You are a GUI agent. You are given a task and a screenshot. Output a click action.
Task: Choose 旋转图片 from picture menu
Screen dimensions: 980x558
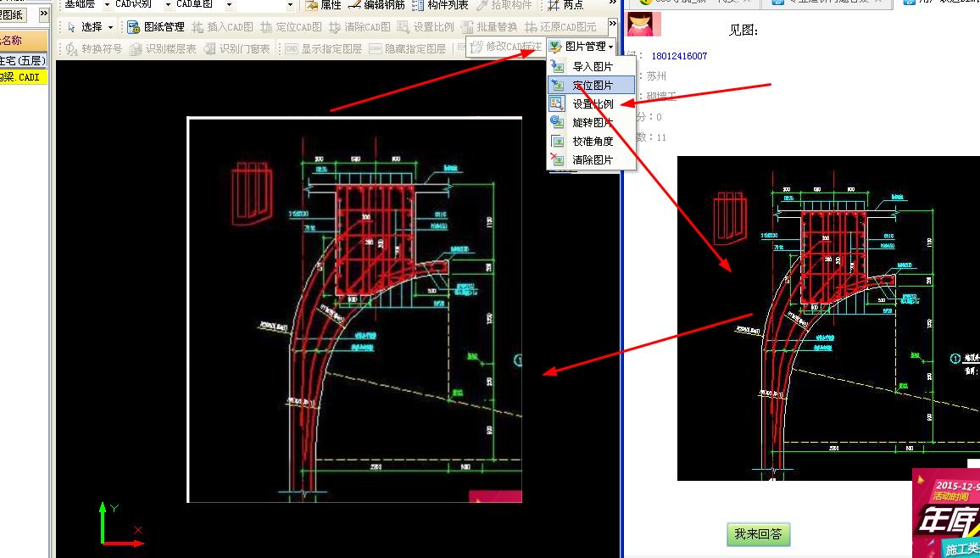click(591, 122)
